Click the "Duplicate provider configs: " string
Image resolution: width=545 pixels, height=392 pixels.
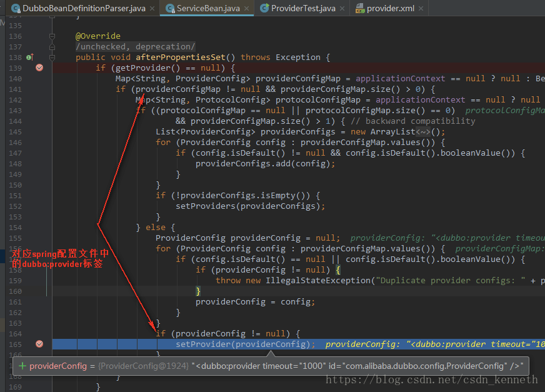[x=451, y=280]
